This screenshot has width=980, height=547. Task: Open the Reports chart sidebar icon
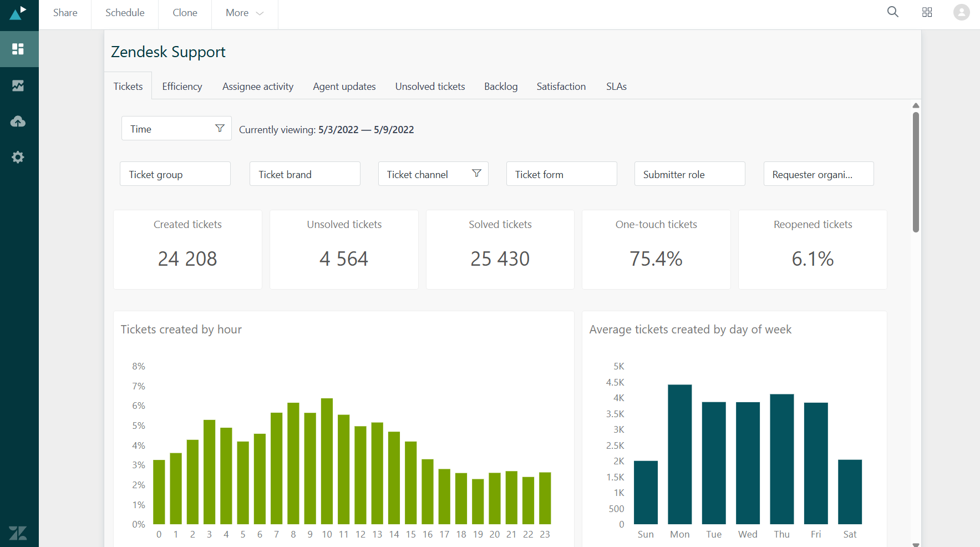tap(18, 85)
